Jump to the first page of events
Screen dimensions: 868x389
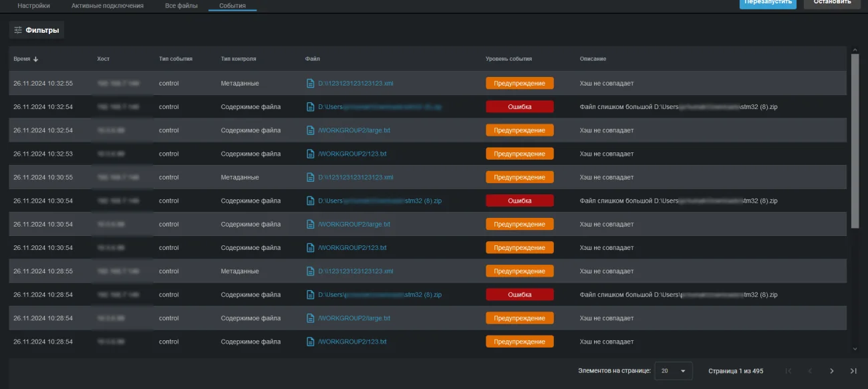[788, 371]
